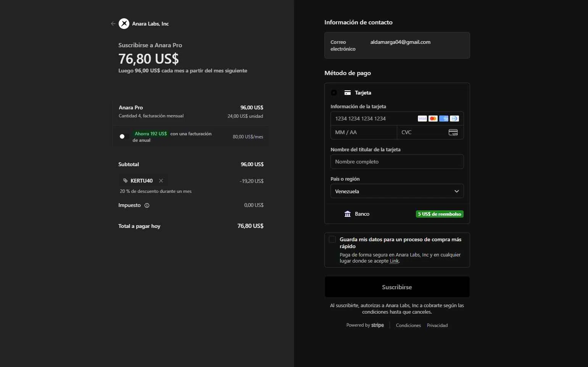
Task: Select the Tarjeta payment option label
Action: 363,93
